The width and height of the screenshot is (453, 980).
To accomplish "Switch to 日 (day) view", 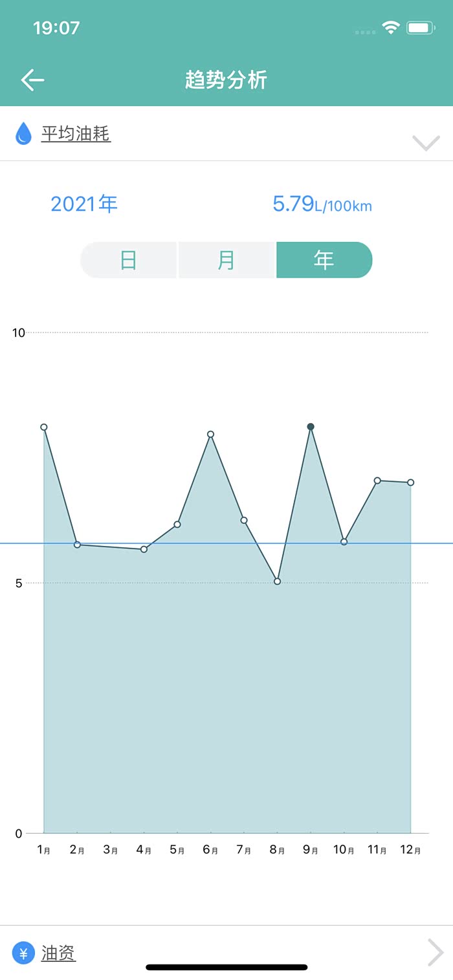I will click(x=128, y=260).
